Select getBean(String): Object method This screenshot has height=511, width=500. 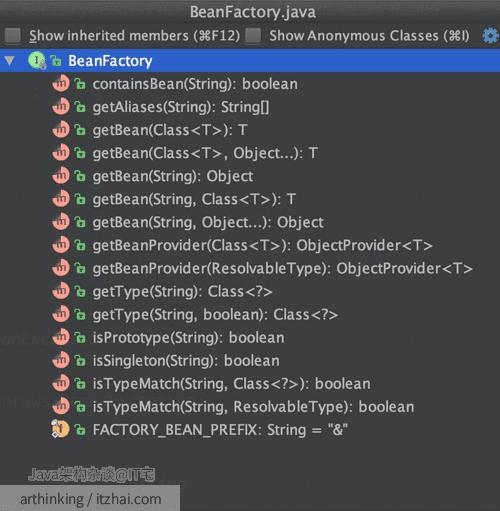click(173, 176)
